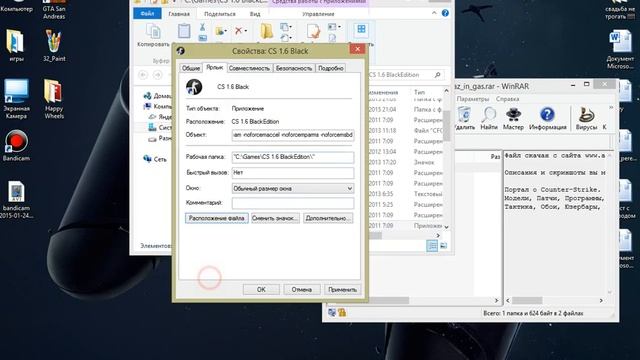Click the Объект target field
The image size is (640, 360).
pyautogui.click(x=293, y=135)
